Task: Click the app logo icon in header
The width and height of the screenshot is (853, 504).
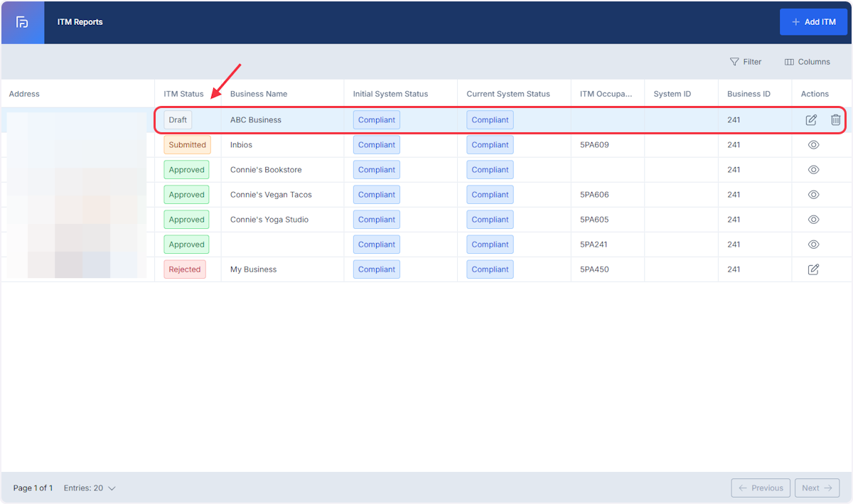Action: pyautogui.click(x=22, y=23)
